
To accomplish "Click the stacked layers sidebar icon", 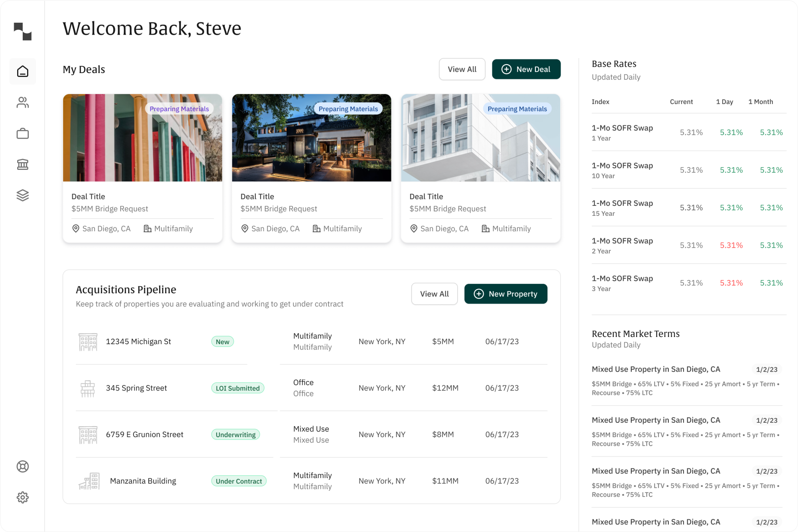I will pyautogui.click(x=23, y=195).
